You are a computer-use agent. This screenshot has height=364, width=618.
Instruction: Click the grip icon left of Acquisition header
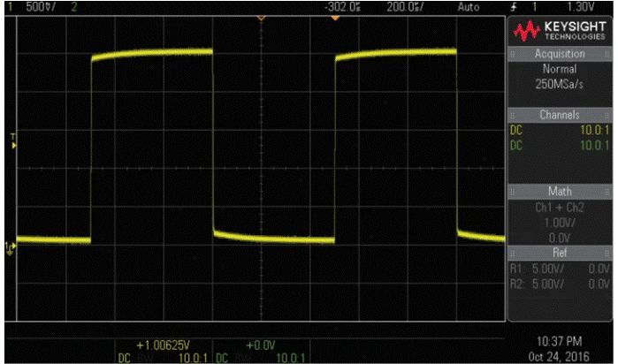[509, 53]
